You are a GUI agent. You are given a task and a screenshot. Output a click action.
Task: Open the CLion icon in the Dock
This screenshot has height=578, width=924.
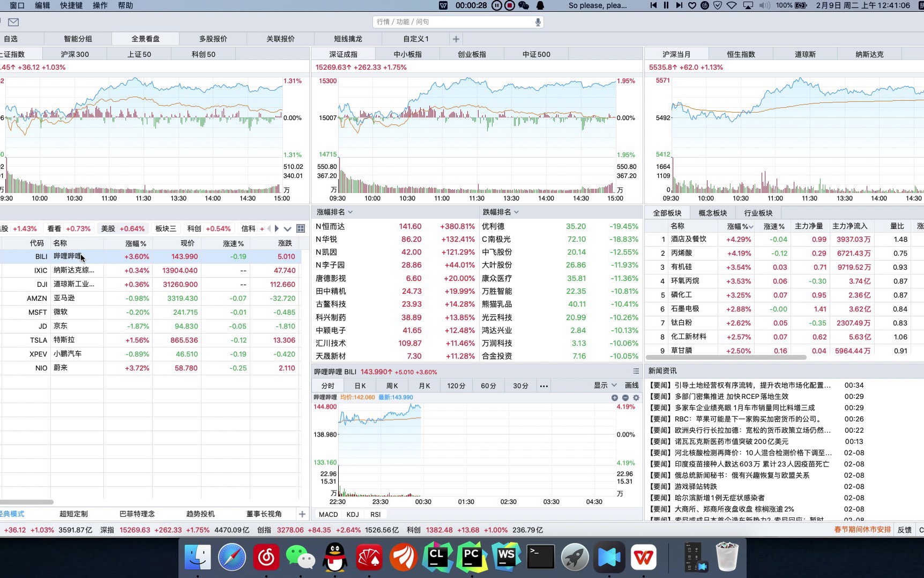pyautogui.click(x=438, y=558)
